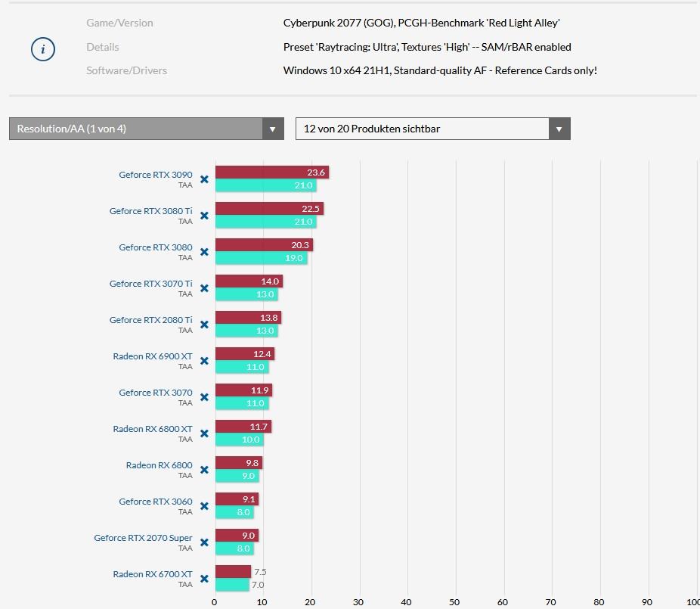Open the Geforce RTX 3060 link
The image size is (700, 609).
[156, 502]
